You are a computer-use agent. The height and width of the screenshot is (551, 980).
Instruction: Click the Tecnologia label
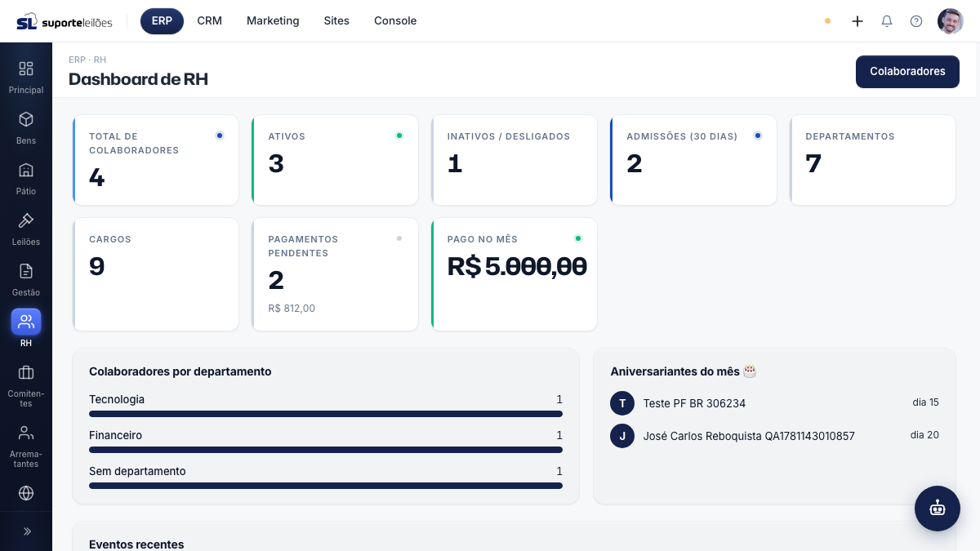[117, 399]
